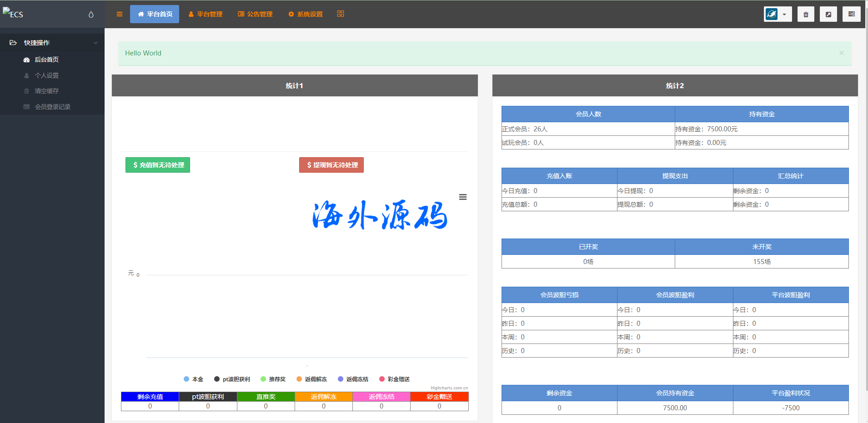Screen dimensions: 868x423
Task: Toggle pt波胆获利 legend series
Action: click(x=232, y=379)
